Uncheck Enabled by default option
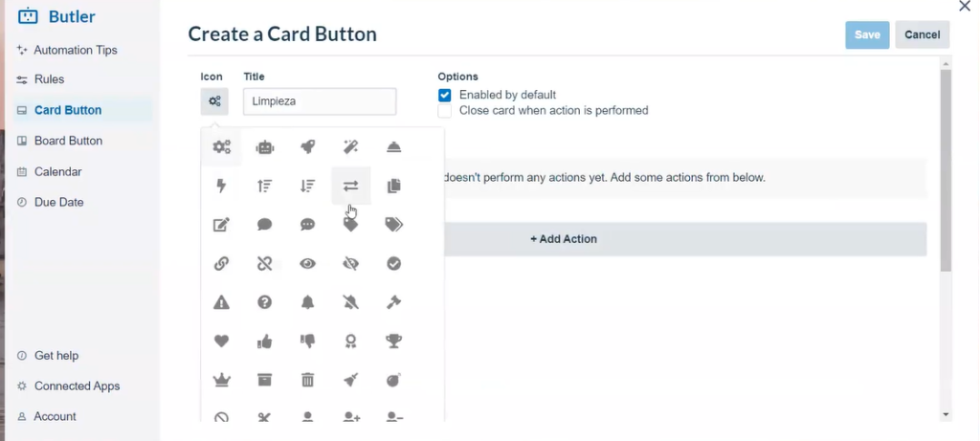 pos(445,95)
